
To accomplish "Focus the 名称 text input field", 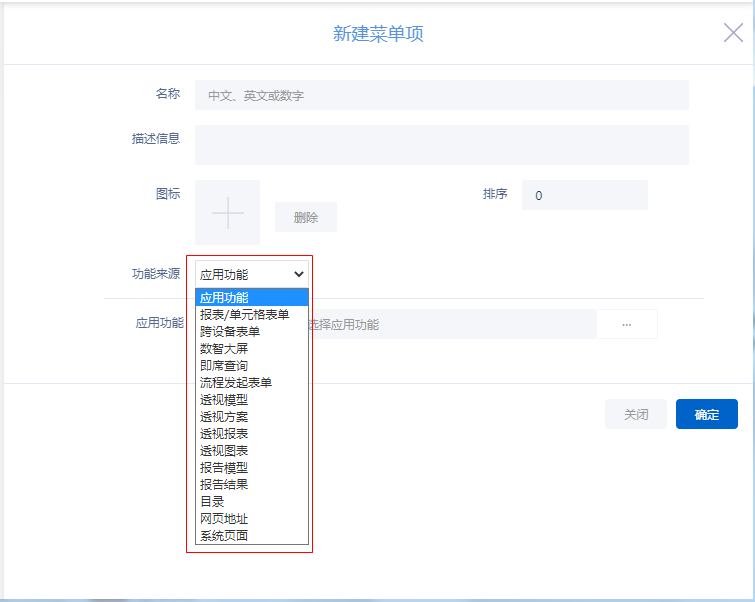I will (x=441, y=95).
